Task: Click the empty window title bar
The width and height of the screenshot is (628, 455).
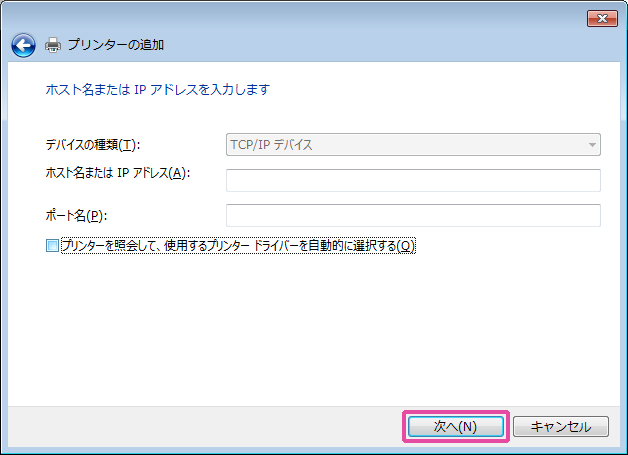Action: [300, 17]
